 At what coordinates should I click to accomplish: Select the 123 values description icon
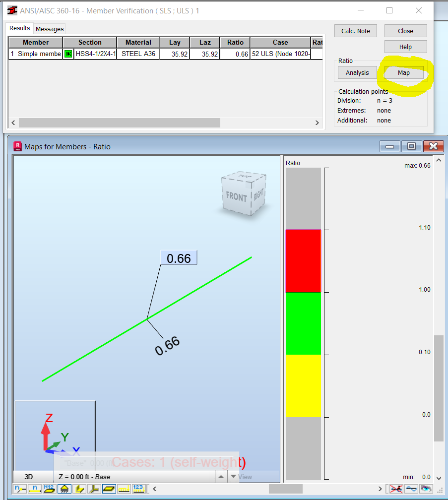[138, 489]
